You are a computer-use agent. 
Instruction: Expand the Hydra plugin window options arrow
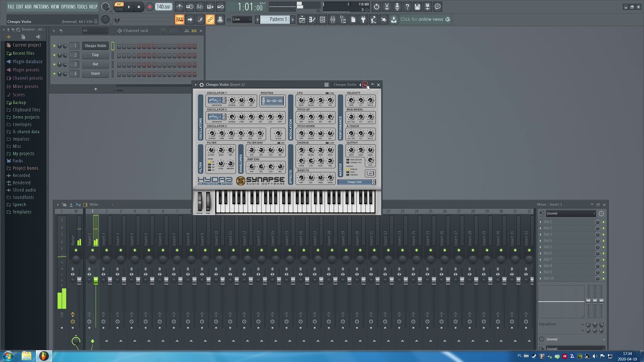[x=196, y=84]
